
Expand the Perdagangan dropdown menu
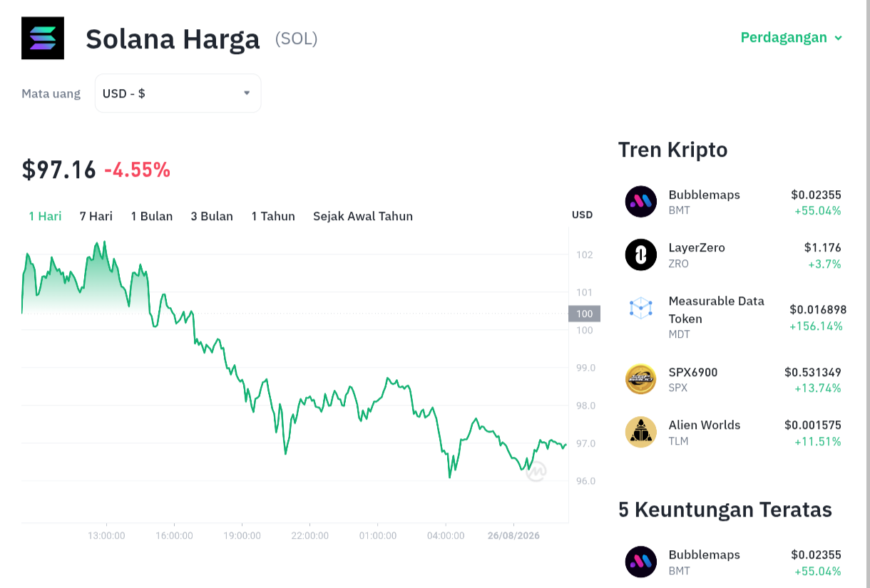pyautogui.click(x=792, y=37)
